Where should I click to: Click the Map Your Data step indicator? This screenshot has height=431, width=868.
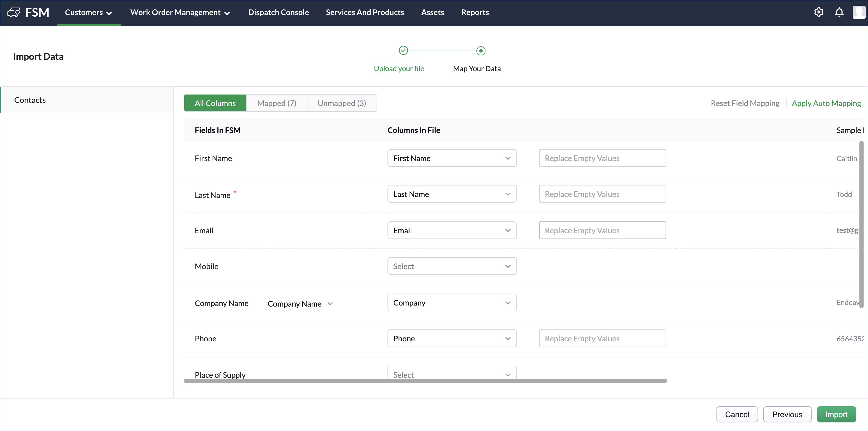click(x=481, y=51)
